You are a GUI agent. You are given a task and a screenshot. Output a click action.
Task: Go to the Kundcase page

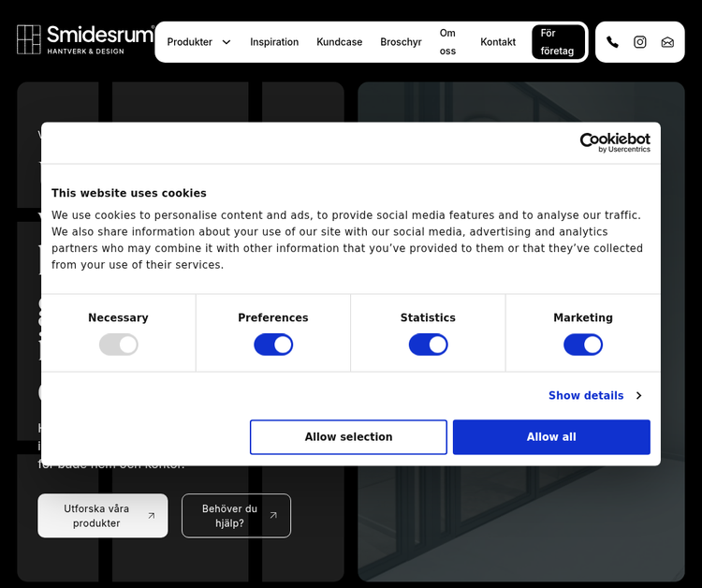click(x=339, y=42)
